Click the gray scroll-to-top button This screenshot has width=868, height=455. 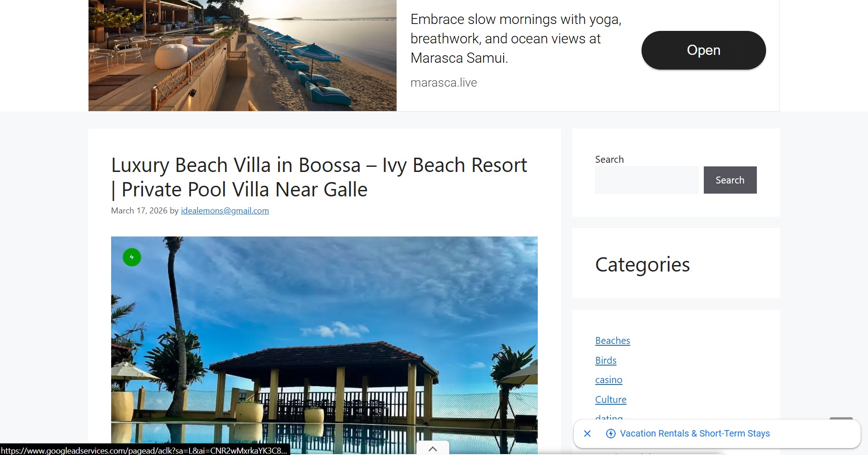point(841,419)
